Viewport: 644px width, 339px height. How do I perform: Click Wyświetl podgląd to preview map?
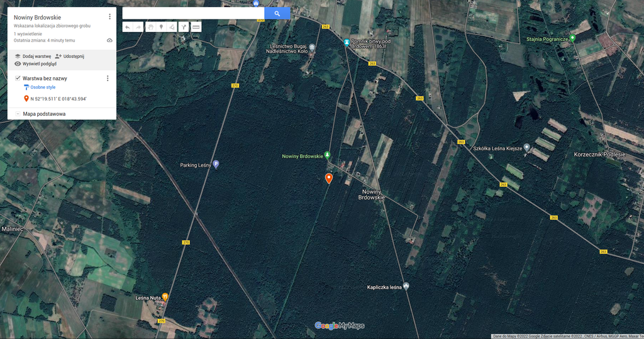tap(35, 64)
